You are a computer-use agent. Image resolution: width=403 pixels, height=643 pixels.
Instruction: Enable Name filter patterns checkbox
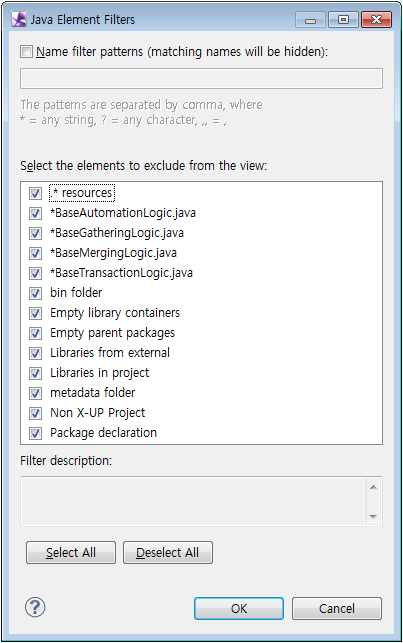pos(27,52)
